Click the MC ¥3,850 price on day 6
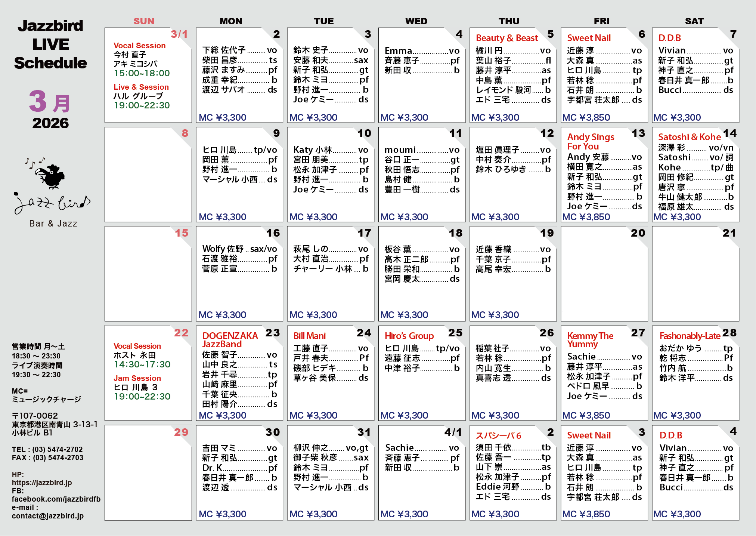 [x=586, y=117]
